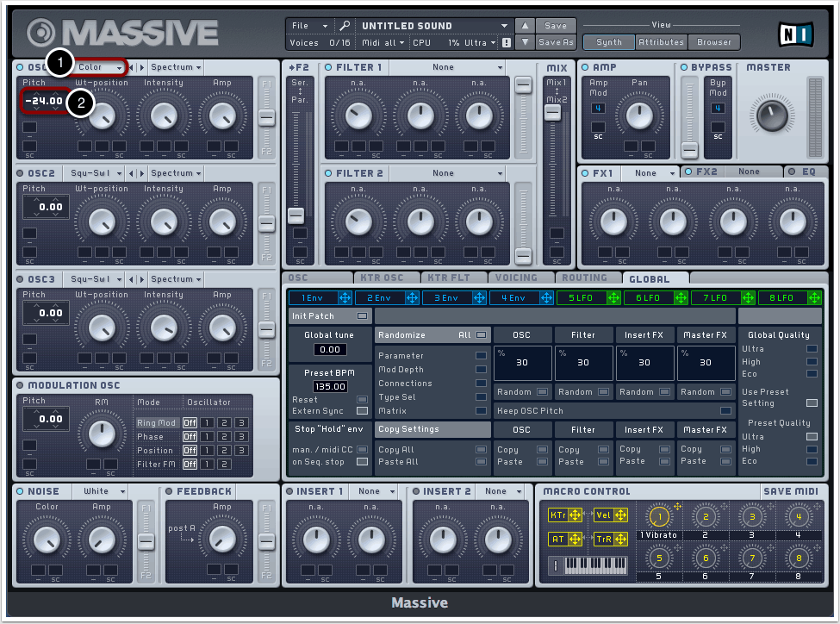Switch to the VOICING tab
The width and height of the screenshot is (840, 624).
click(517, 278)
